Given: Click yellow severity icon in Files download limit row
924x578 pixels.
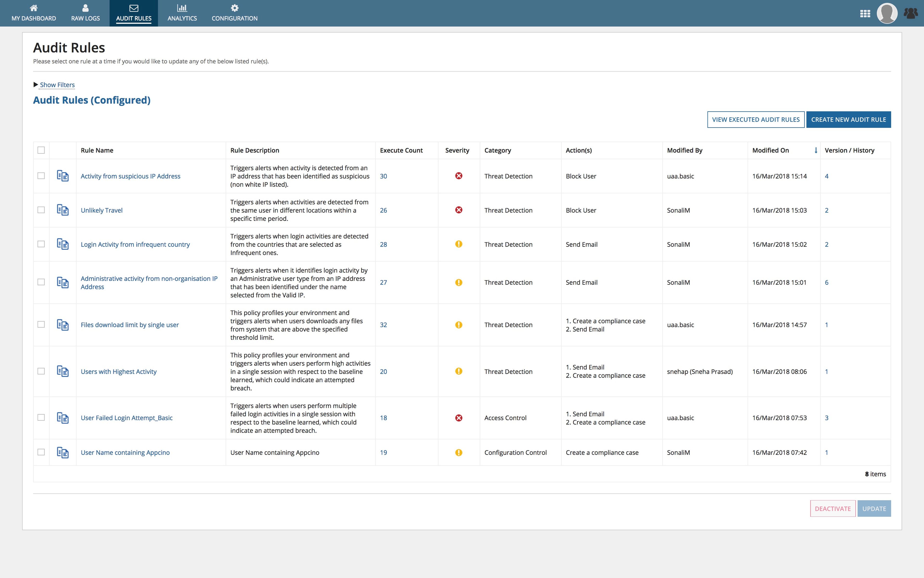Looking at the screenshot, I should [x=459, y=325].
